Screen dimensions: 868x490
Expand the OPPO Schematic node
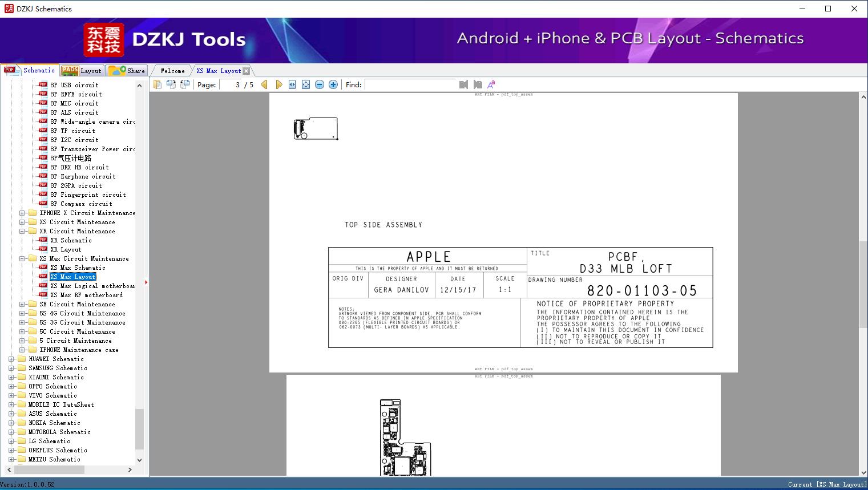click(11, 386)
